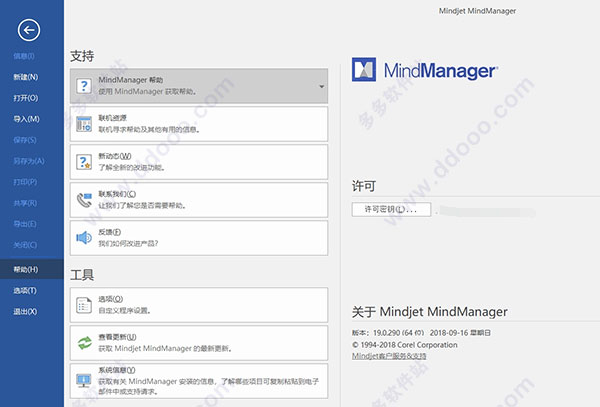Click the 查看更新 green arrows icon
Viewport: 600px width, 407px height.
pos(84,342)
